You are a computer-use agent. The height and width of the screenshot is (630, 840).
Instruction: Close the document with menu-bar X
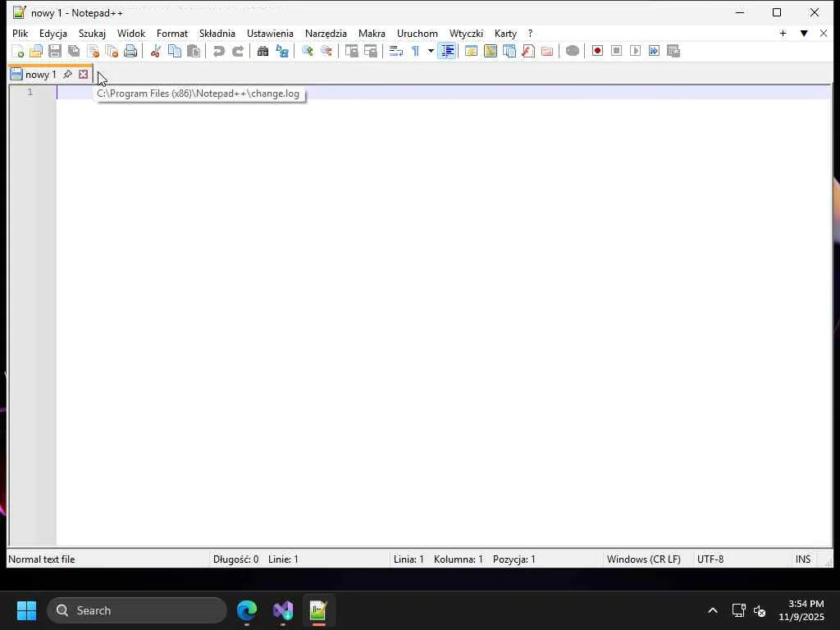click(824, 33)
